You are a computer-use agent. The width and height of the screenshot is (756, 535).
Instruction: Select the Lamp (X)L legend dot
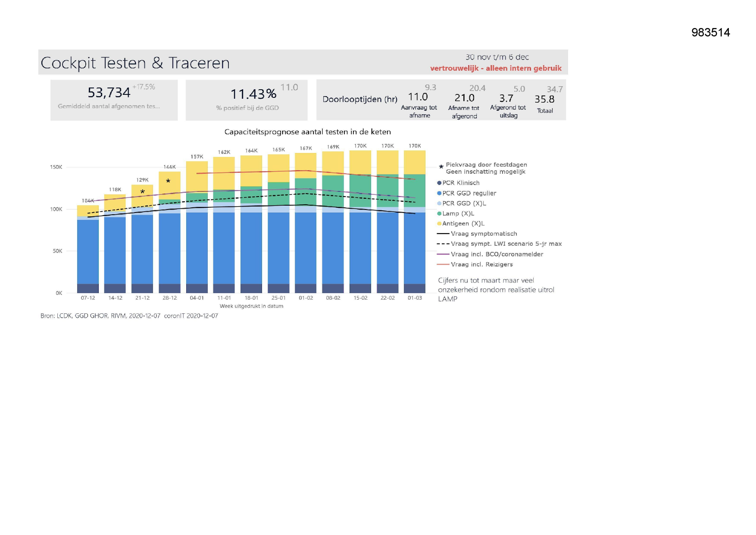click(439, 214)
